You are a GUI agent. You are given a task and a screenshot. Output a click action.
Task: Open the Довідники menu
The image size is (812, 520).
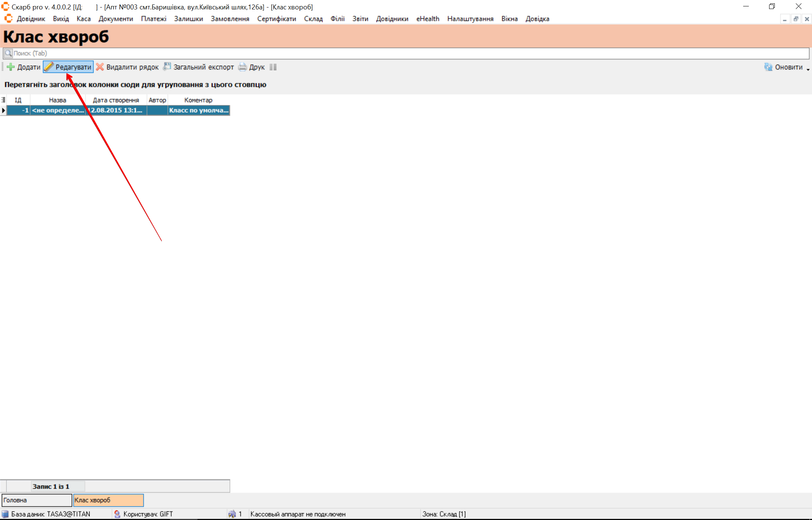392,19
